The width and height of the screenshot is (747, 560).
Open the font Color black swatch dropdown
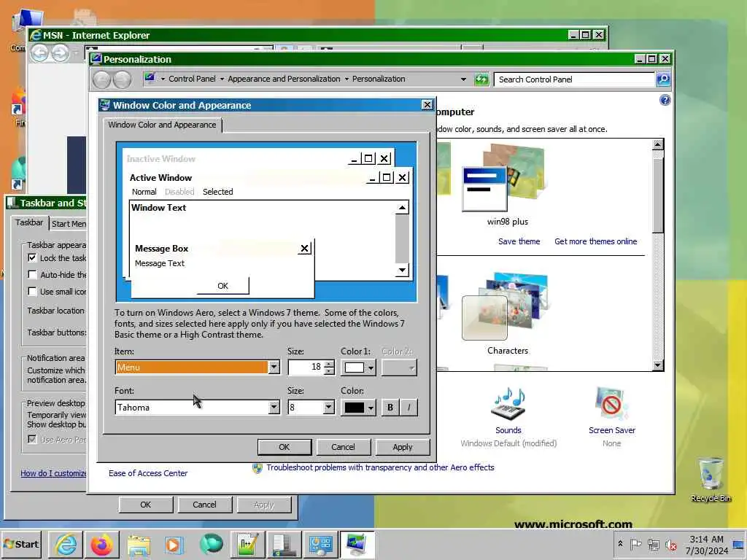point(359,408)
